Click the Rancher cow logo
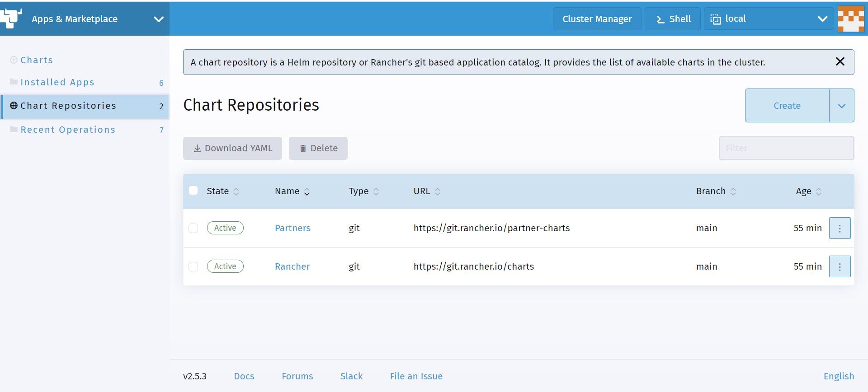Image resolution: width=868 pixels, height=392 pixels. click(11, 19)
